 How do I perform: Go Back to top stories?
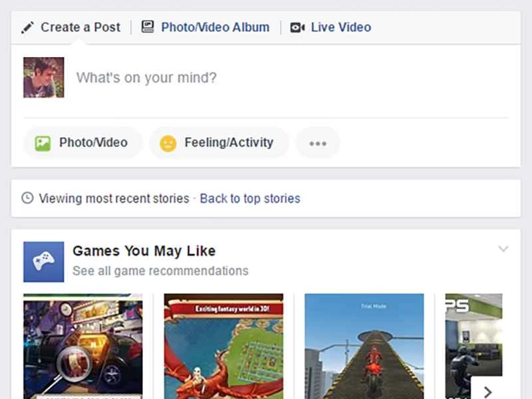tap(249, 198)
